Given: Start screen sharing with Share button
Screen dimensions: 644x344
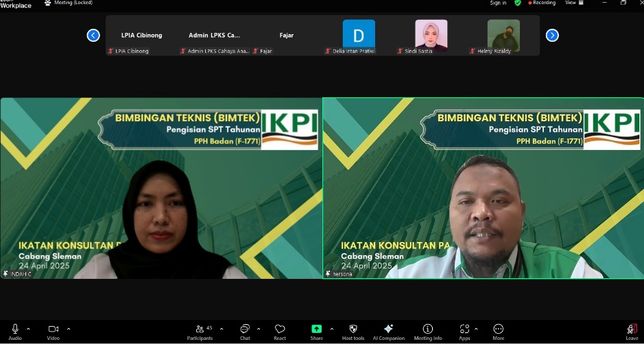Looking at the screenshot, I should pos(317,332).
